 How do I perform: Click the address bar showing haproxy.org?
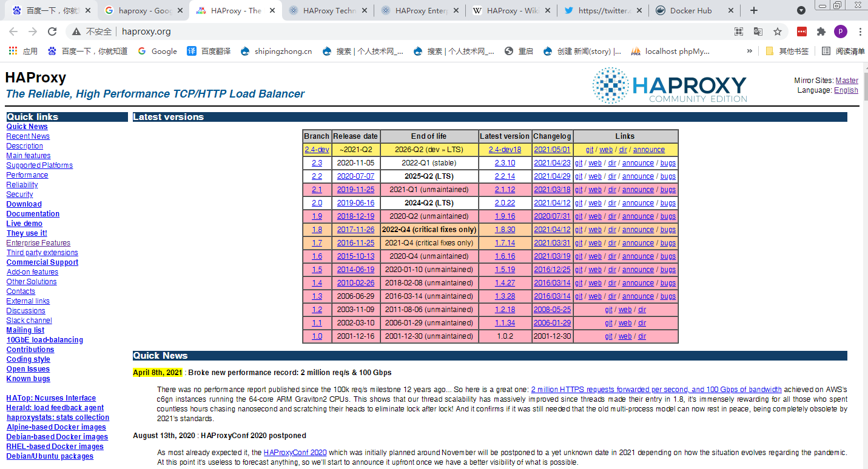click(x=425, y=32)
